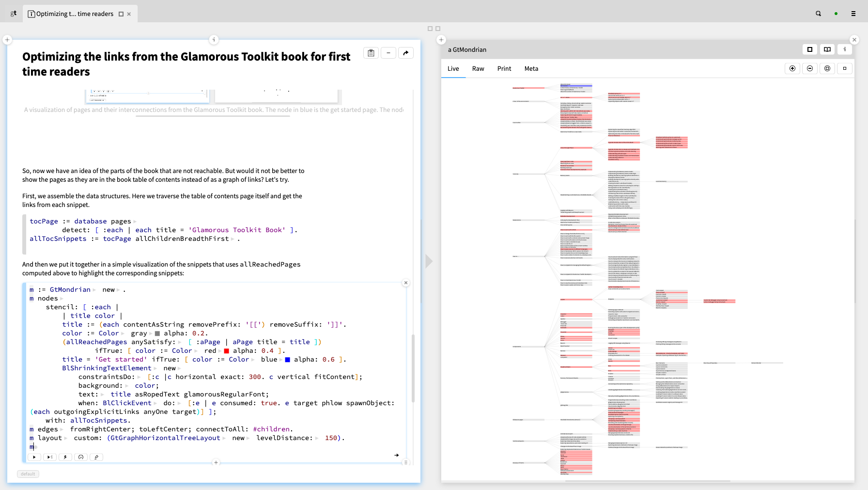868x490 pixels.
Task: Click the minus button beside page title
Action: (388, 53)
